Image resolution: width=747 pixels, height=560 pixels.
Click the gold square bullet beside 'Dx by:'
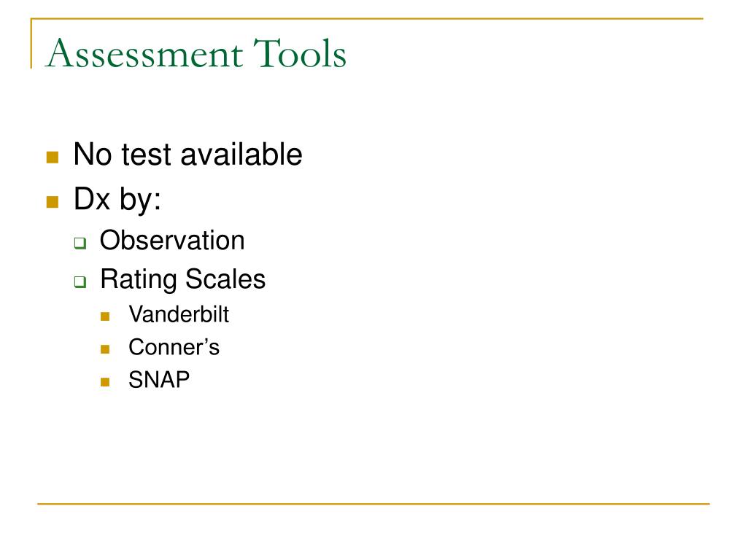(x=53, y=202)
